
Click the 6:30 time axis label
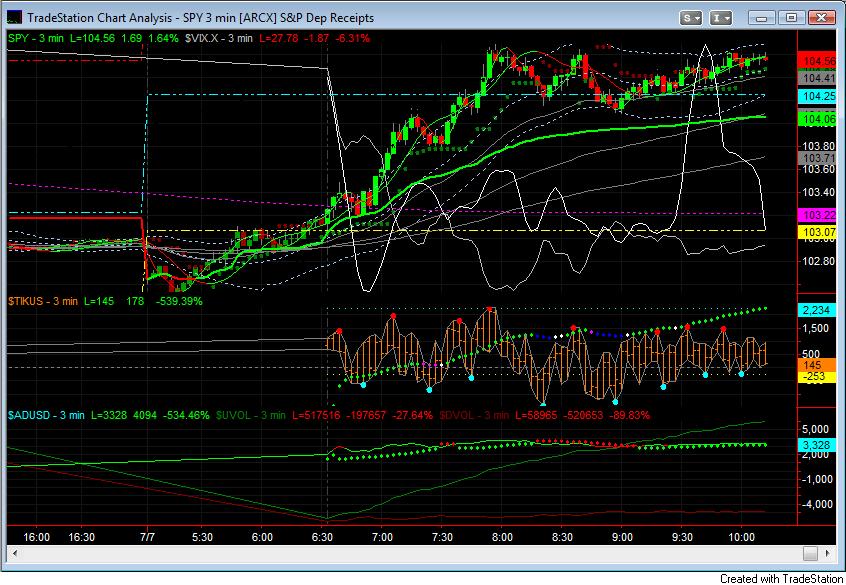322,537
